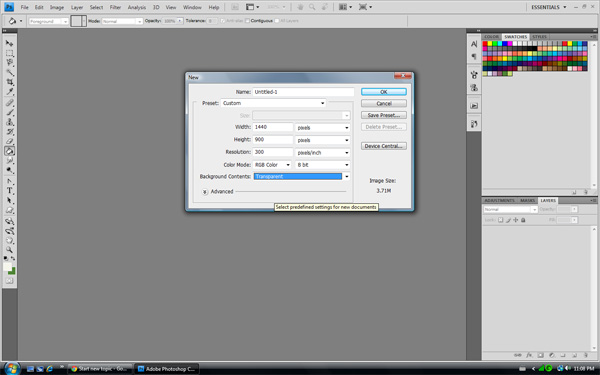Toggle Lock transparent pixels in Layers panel

click(501, 220)
